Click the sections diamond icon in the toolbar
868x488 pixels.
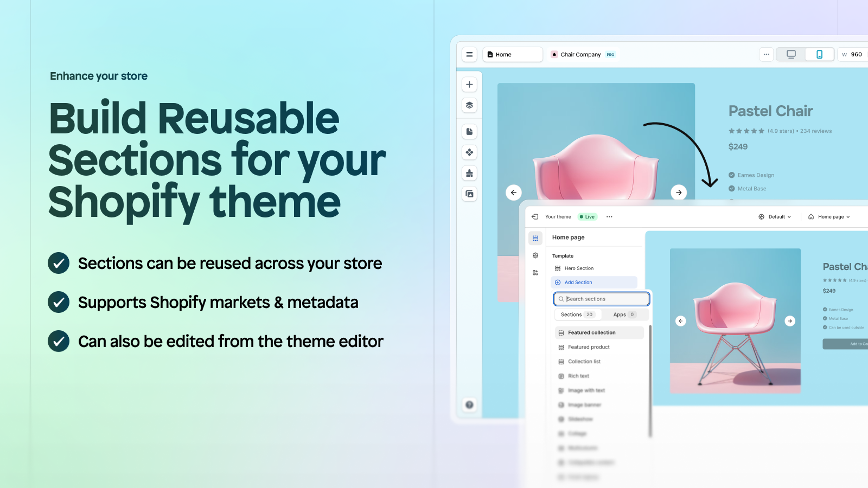pyautogui.click(x=469, y=152)
